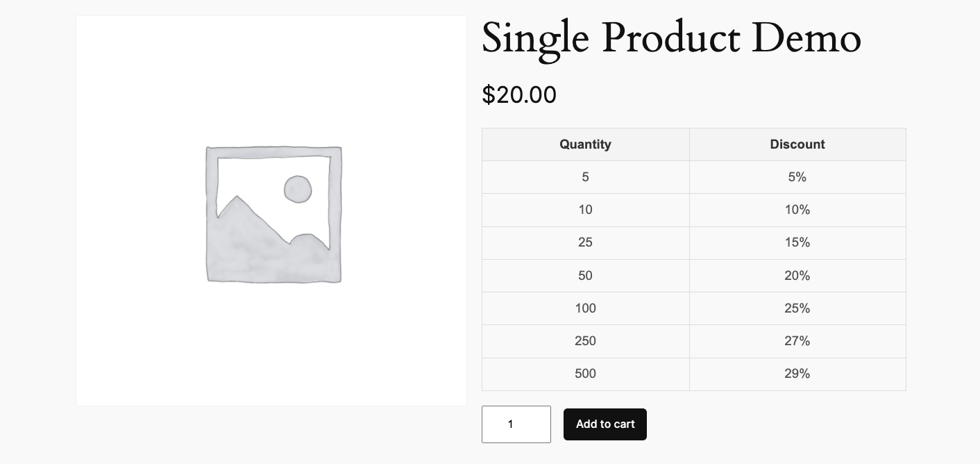Screen dimensions: 980x464
Task: Select the quantity 50 table cell
Action: 585,276
